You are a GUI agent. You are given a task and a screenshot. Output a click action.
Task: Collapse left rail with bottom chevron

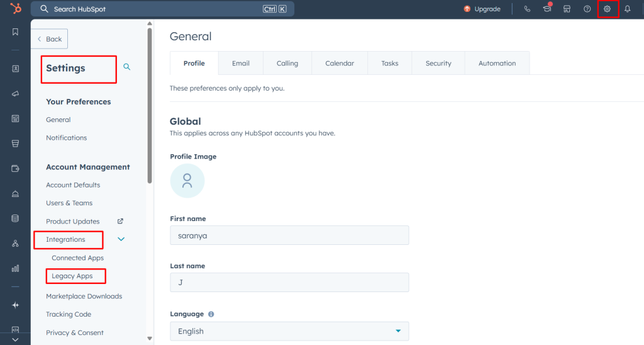(15, 340)
